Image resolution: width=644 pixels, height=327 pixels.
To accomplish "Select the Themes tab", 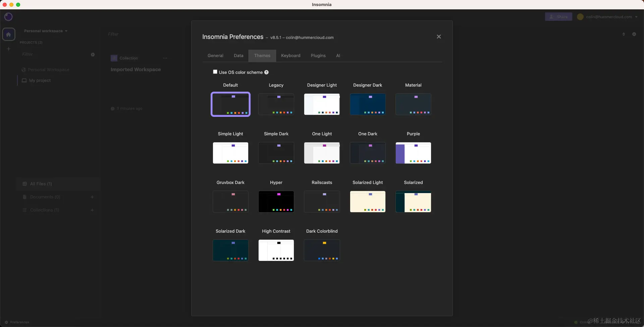I will [x=262, y=56].
